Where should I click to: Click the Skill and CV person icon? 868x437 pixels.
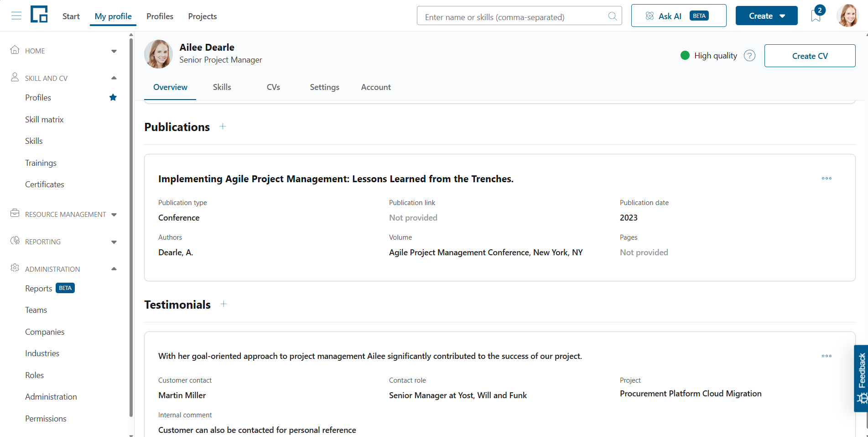click(15, 77)
